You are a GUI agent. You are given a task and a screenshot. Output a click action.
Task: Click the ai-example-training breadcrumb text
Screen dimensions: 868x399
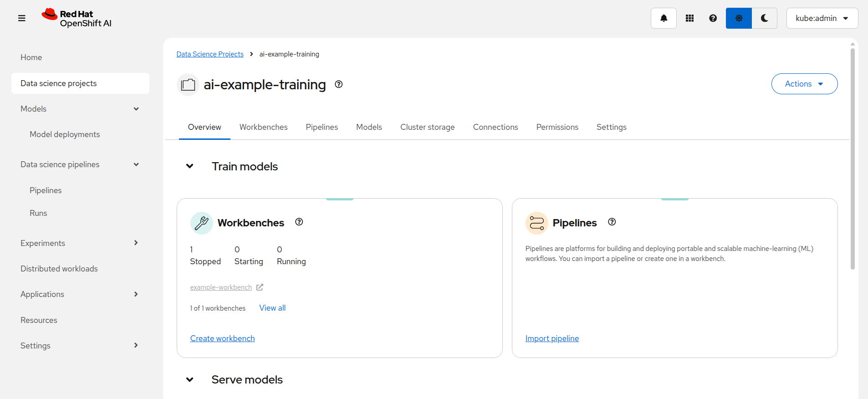(289, 54)
